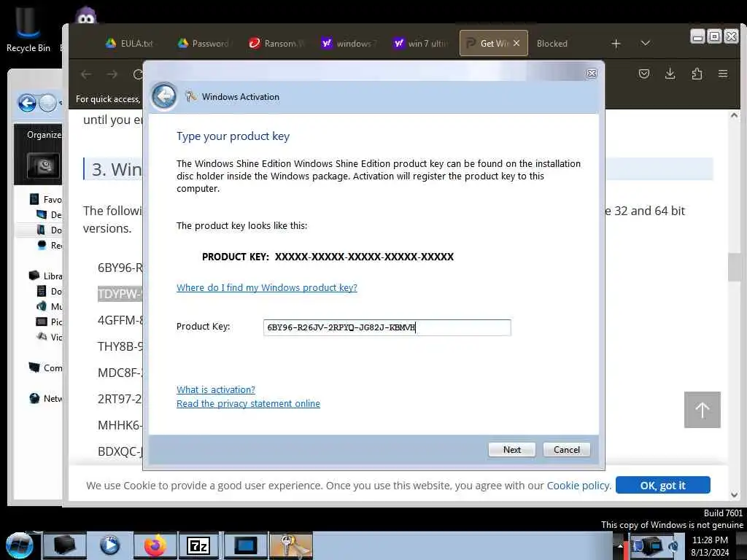Open the Windows Start orb
This screenshot has width=747, height=560.
tap(20, 545)
